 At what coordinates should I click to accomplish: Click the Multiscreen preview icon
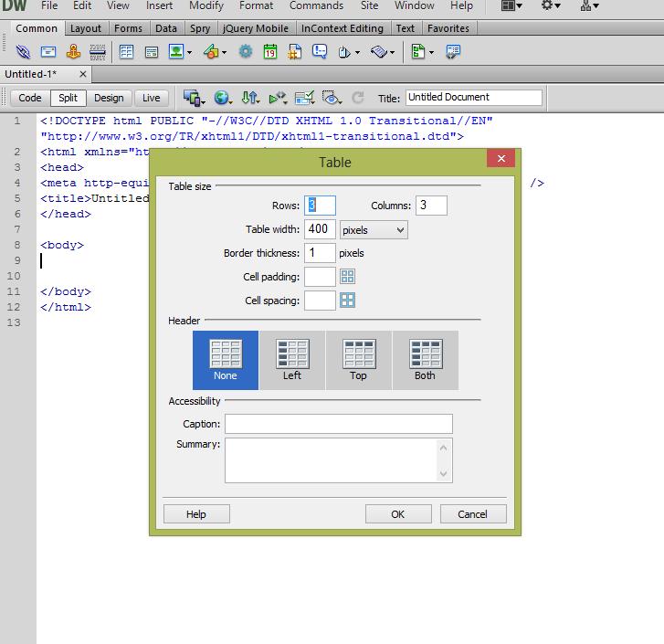194,98
